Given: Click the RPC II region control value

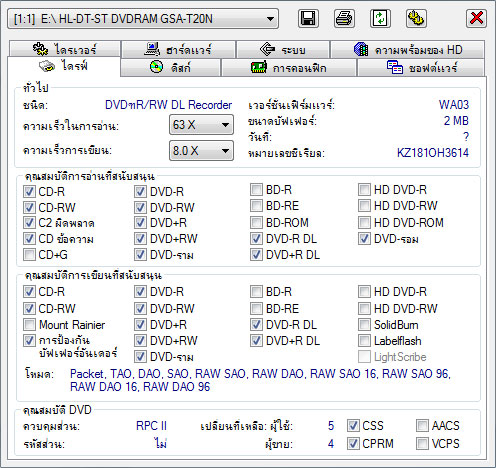Looking at the screenshot, I should click(x=151, y=426).
